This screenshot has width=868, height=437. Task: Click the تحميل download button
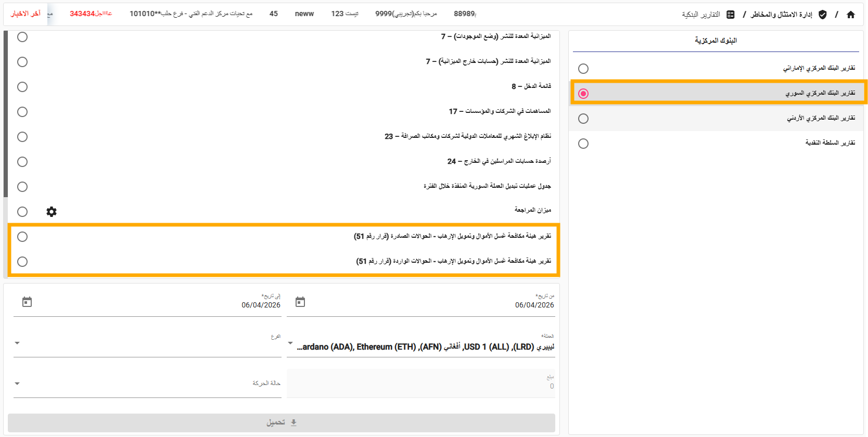281,422
